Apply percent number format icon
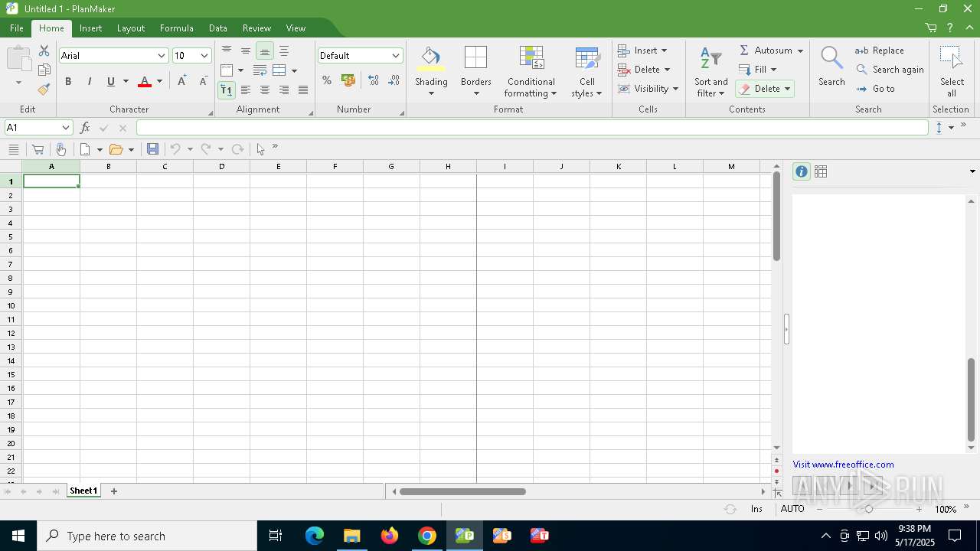Viewport: 980px width, 551px height. click(327, 80)
